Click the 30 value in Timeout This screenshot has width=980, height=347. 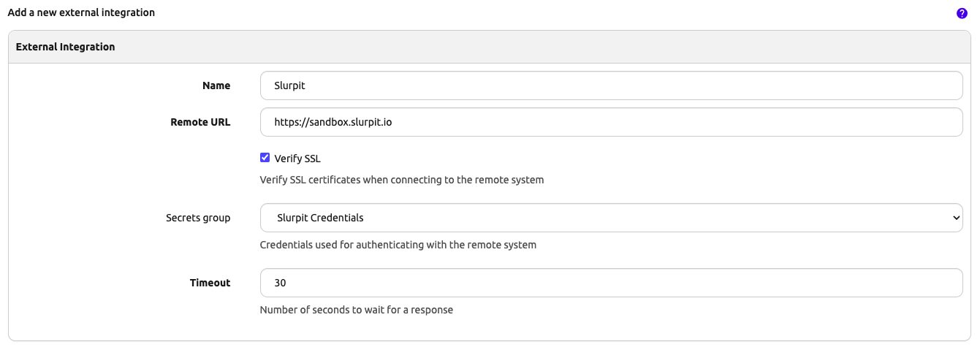280,283
